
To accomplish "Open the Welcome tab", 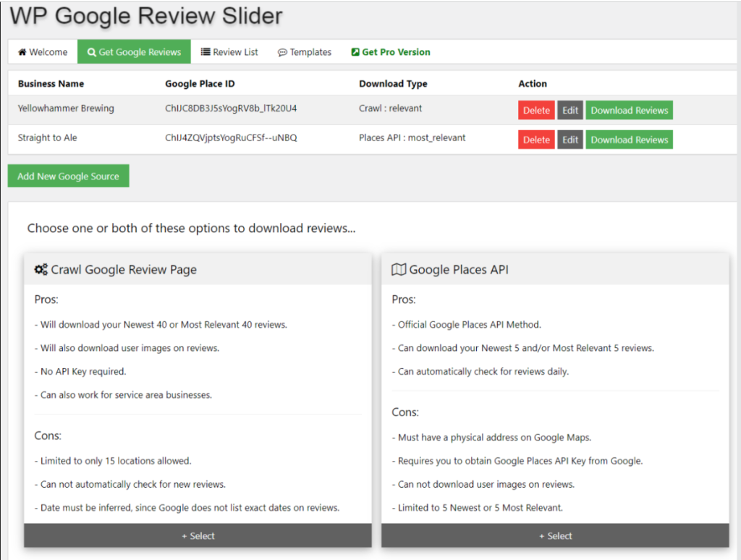I will [x=43, y=52].
